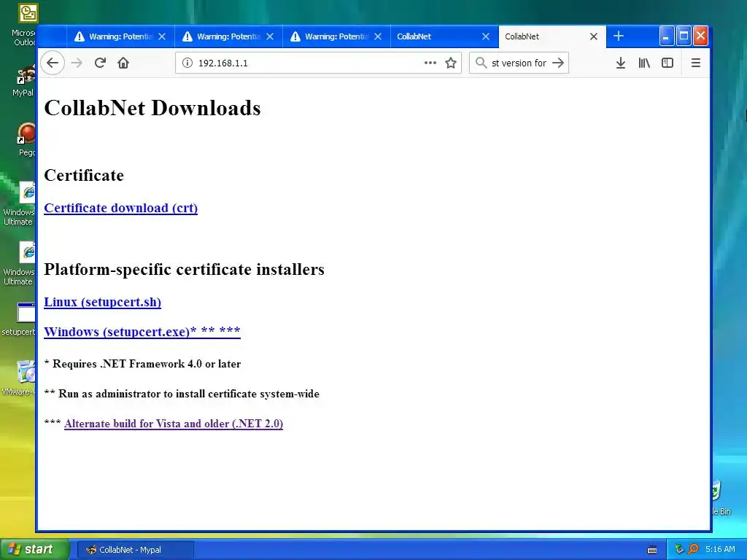Select the MyPal desktop shortcut
This screenshot has height=560, width=747.
[24, 82]
